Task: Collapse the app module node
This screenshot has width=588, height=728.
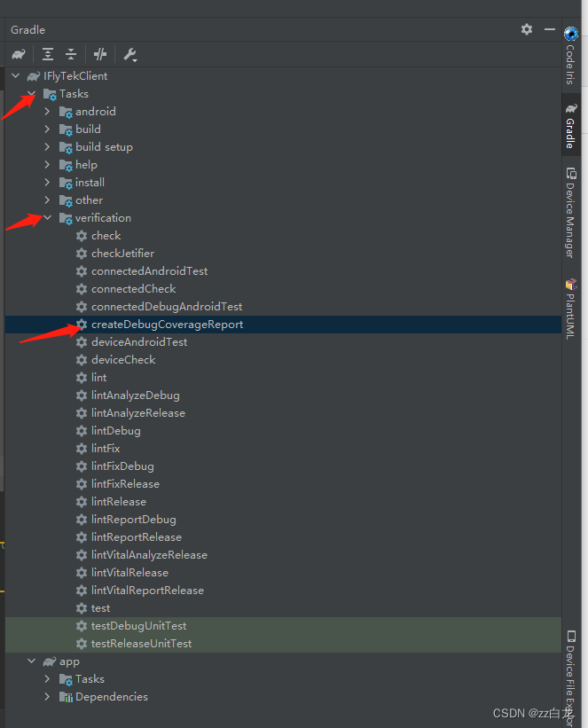Action: [32, 661]
